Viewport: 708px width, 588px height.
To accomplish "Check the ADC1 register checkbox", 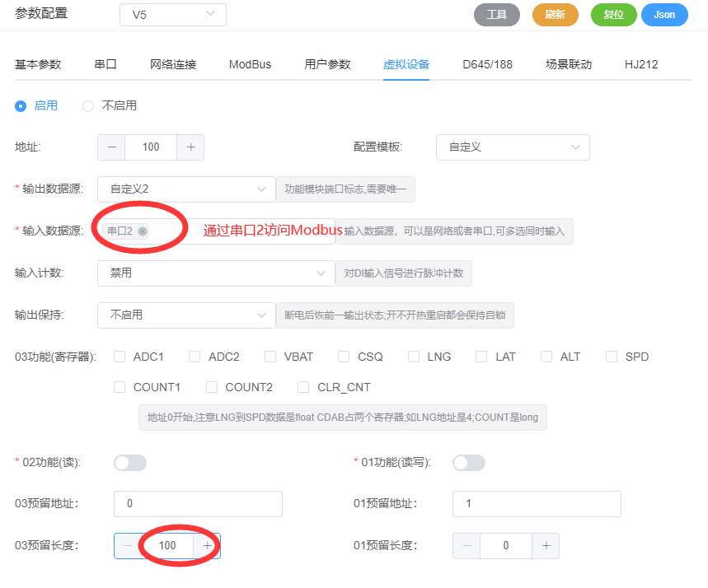I will click(120, 357).
